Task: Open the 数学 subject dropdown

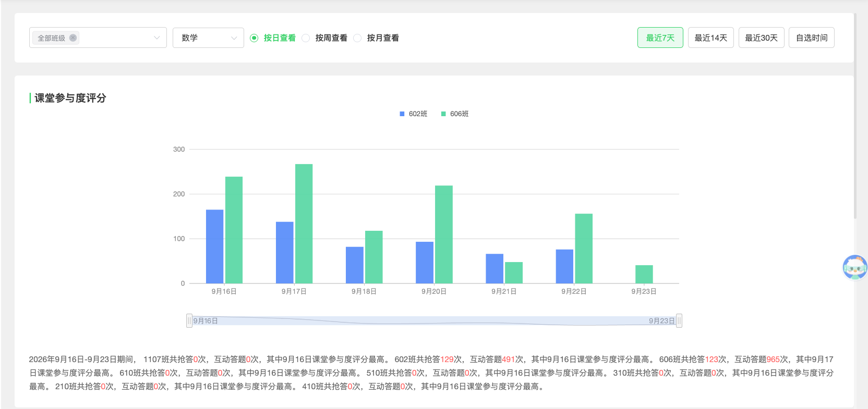Action: coord(208,38)
